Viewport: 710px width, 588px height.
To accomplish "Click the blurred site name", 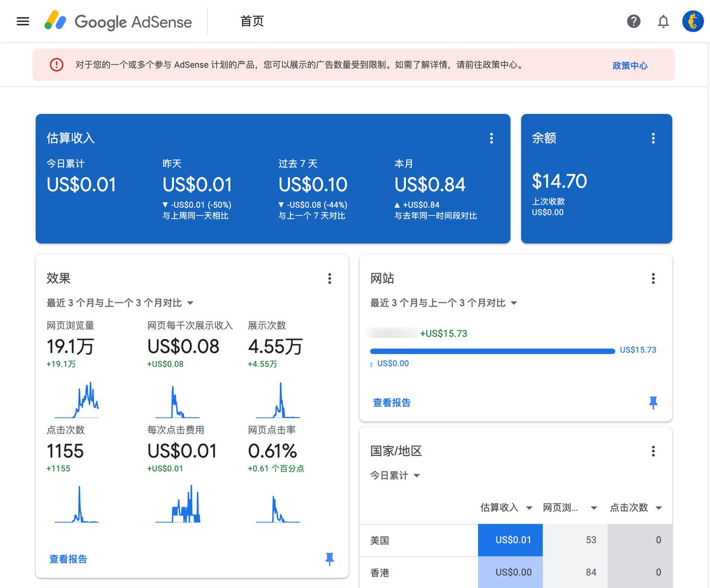I will pos(392,334).
